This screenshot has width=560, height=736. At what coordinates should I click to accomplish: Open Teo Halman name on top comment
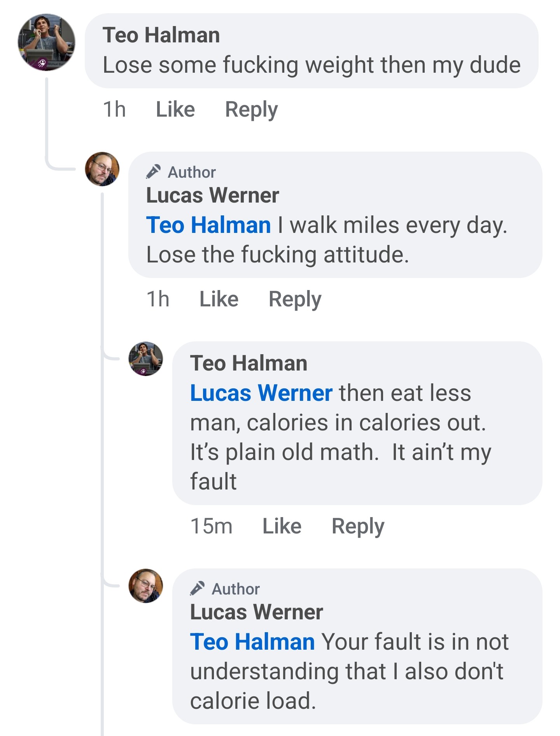point(161,35)
